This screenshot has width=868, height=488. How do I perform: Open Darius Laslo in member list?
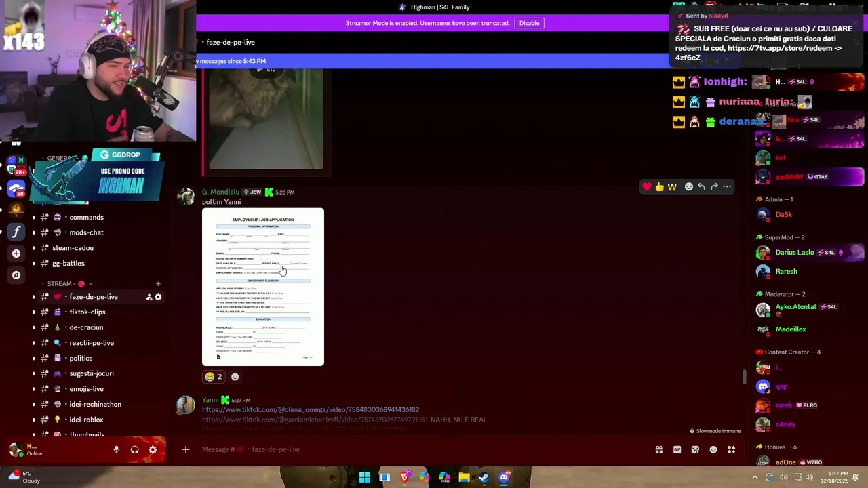pos(810,253)
